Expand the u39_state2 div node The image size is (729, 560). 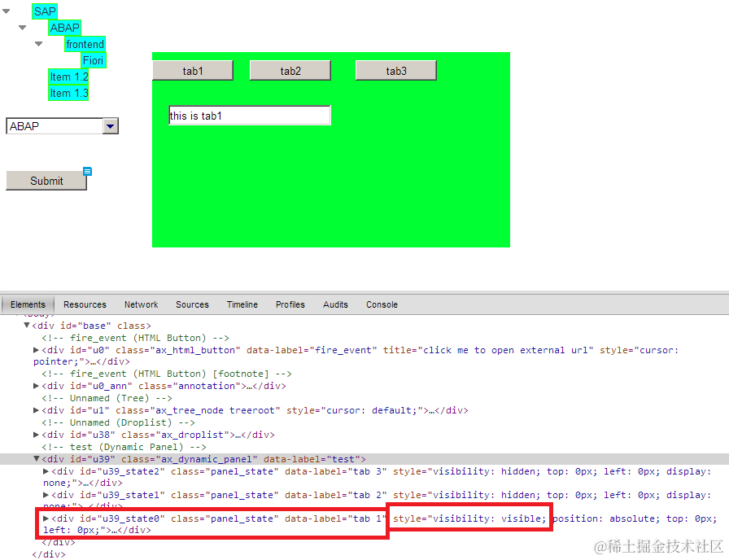(x=46, y=471)
